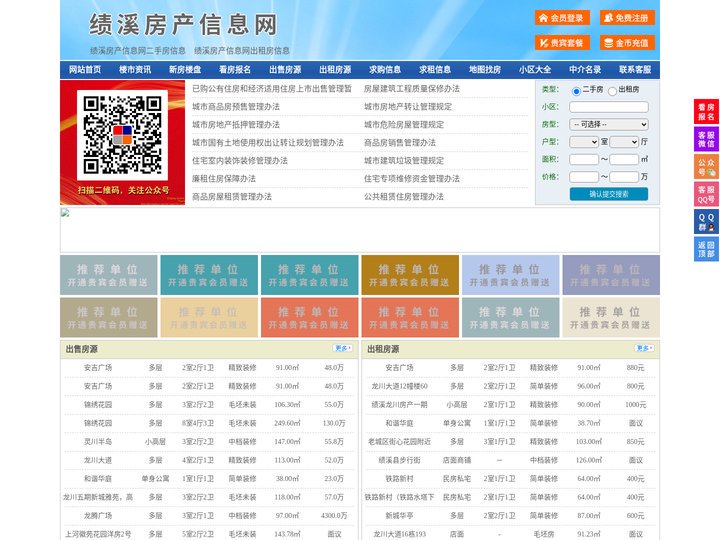
Task: Open the 厅 count dropdown
Action: (624, 142)
